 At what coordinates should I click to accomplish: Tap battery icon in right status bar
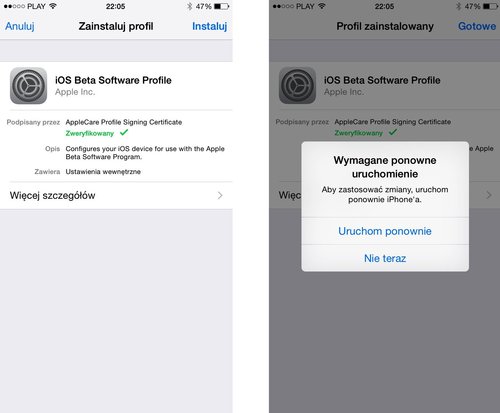490,6
